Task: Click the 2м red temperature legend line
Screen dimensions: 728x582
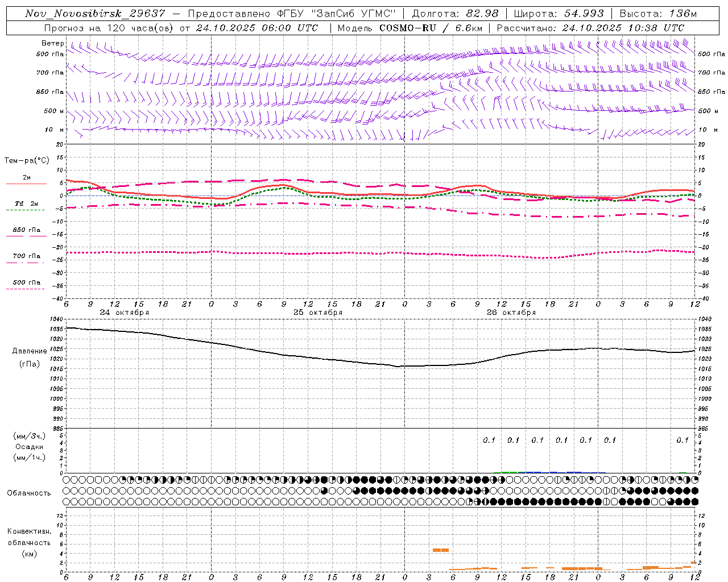Action: tap(26, 184)
